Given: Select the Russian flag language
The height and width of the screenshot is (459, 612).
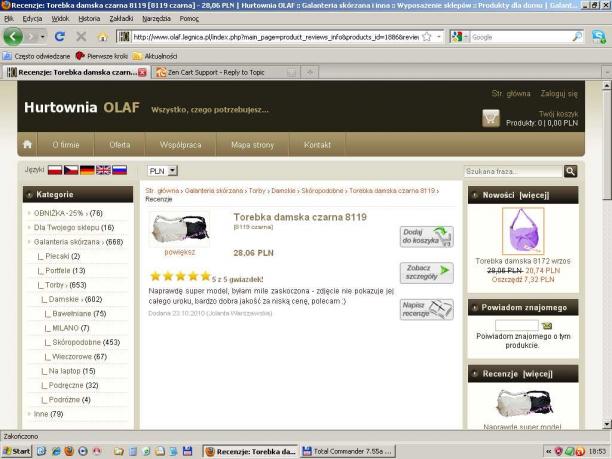Looking at the screenshot, I should point(119,170).
